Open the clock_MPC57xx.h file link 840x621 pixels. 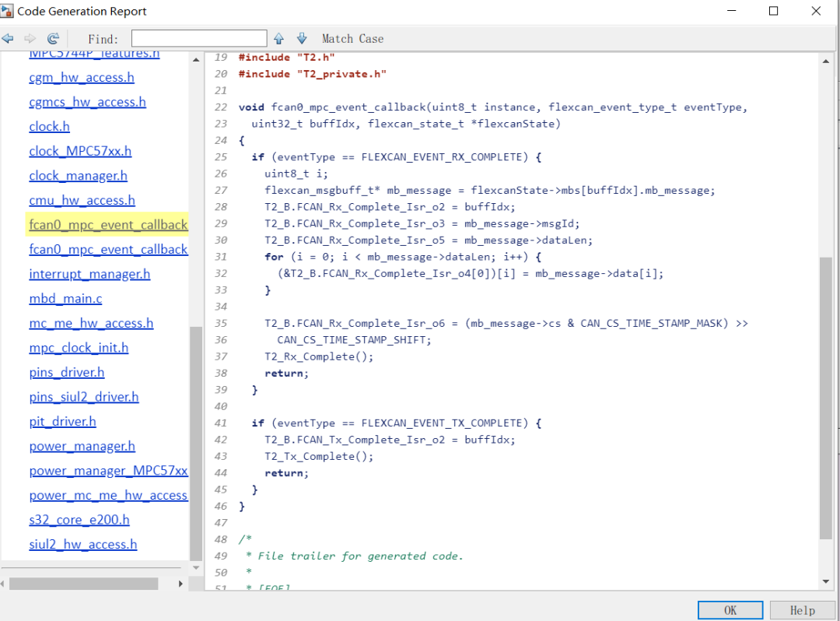click(x=80, y=151)
